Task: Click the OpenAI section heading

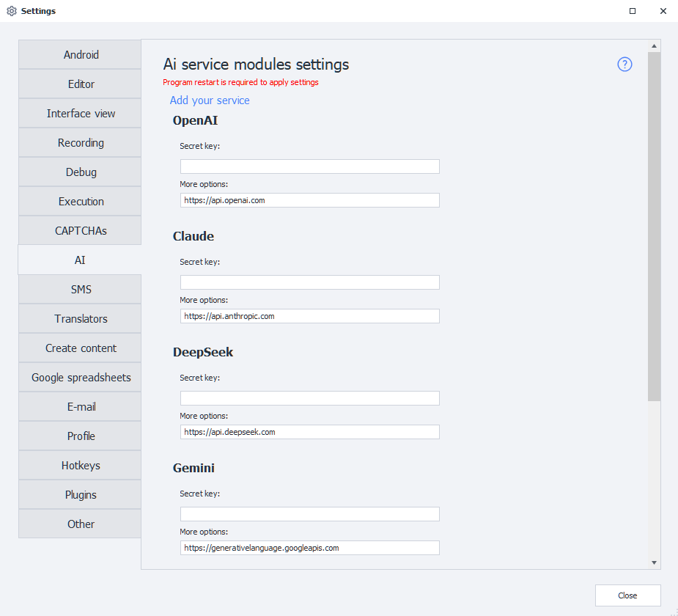Action: coord(195,120)
